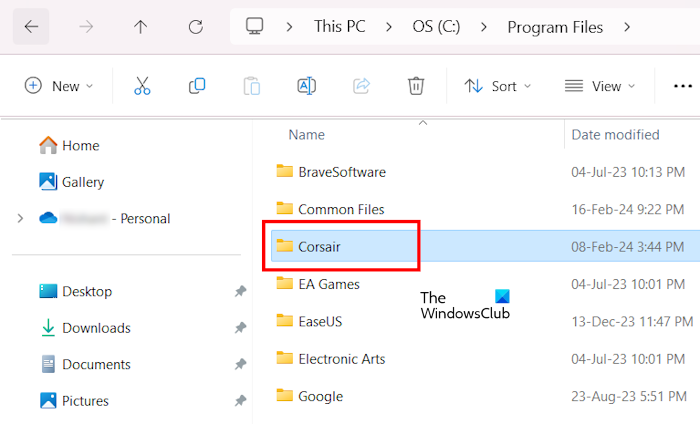
Task: Click date 13-Dec-23 11:47 PM
Action: click(632, 321)
